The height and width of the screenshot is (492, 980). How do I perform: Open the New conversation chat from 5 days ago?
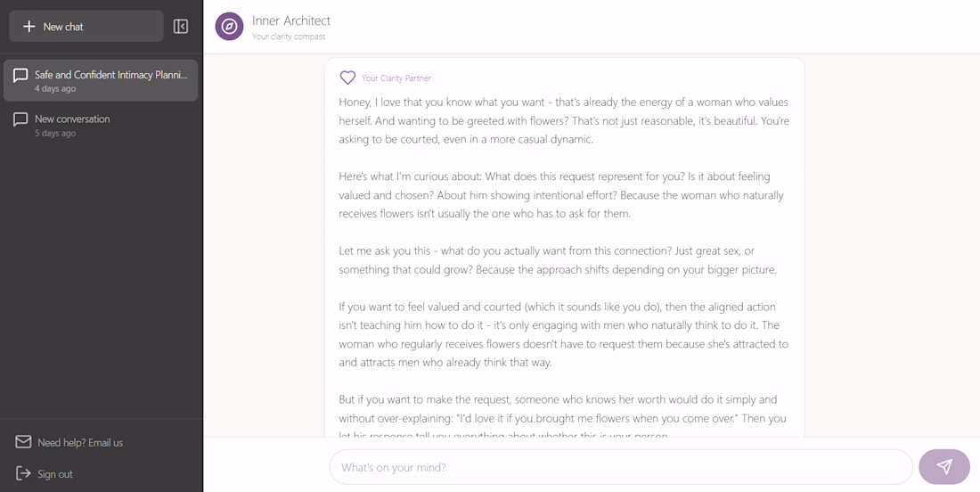tap(101, 125)
